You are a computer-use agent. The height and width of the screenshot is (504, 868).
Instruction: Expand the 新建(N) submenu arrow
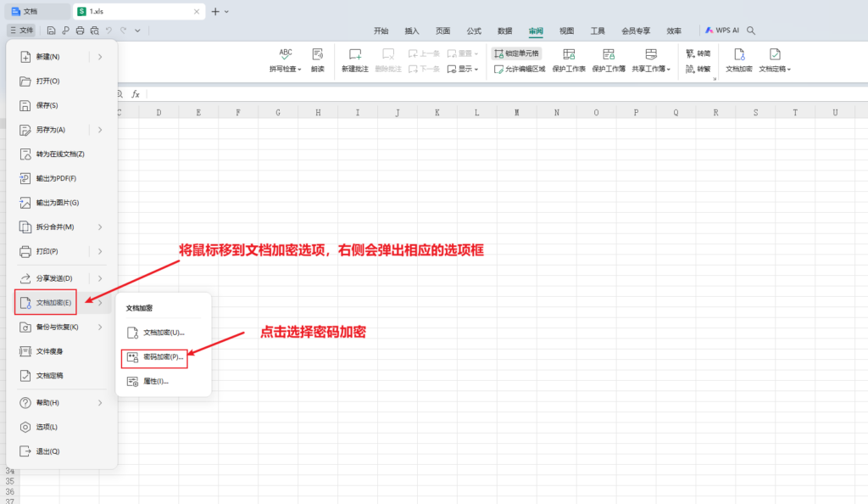coord(100,57)
